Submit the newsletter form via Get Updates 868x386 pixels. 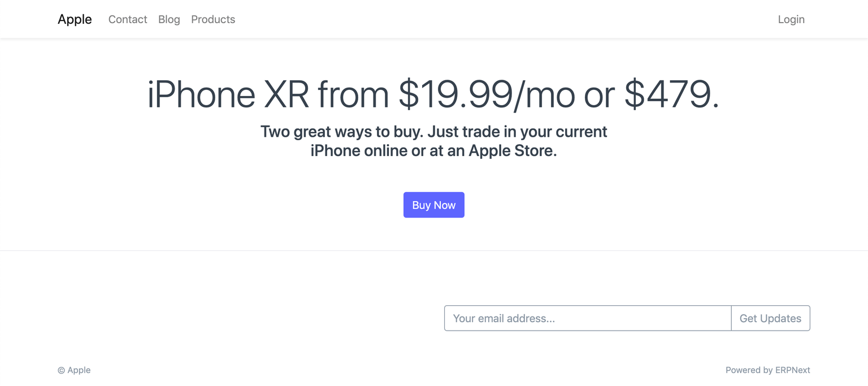[770, 318]
